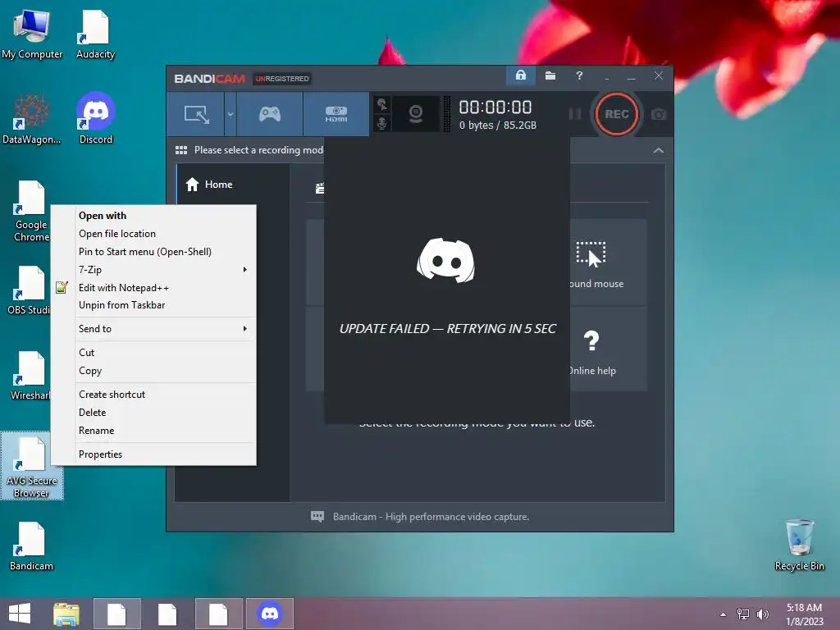Image resolution: width=840 pixels, height=630 pixels.
Task: Select Wireshark desktop shortcut
Action: pyautogui.click(x=30, y=376)
